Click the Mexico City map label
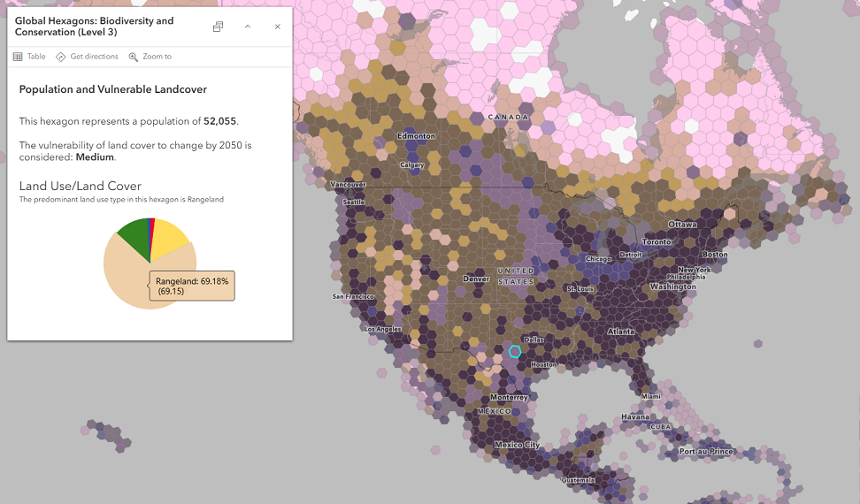This screenshot has height=504, width=860. [517, 445]
